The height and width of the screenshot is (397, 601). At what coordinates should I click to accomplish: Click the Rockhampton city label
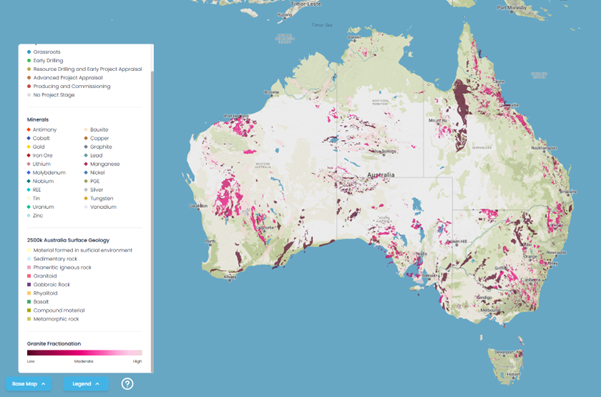tap(544, 148)
